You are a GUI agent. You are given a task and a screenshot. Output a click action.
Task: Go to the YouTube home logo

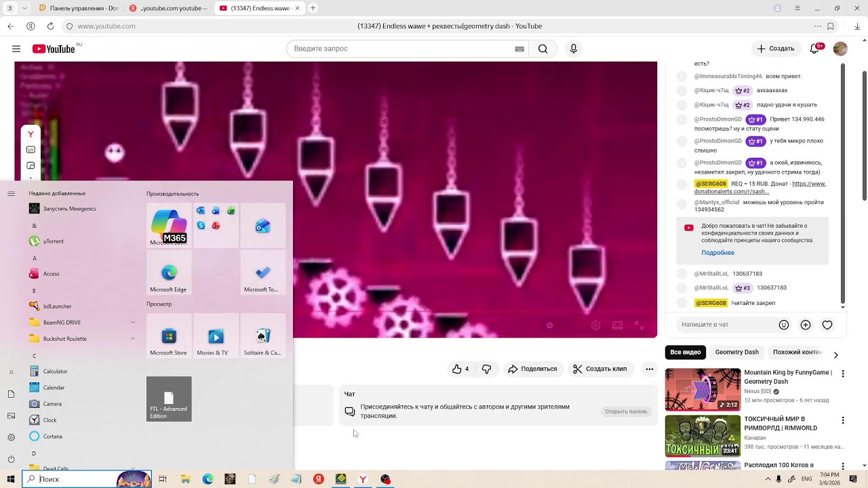tap(54, 49)
